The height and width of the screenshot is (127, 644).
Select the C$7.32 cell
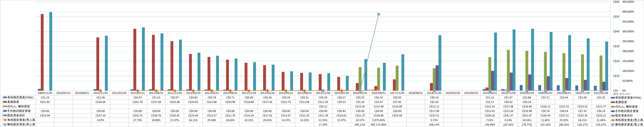[582, 111]
